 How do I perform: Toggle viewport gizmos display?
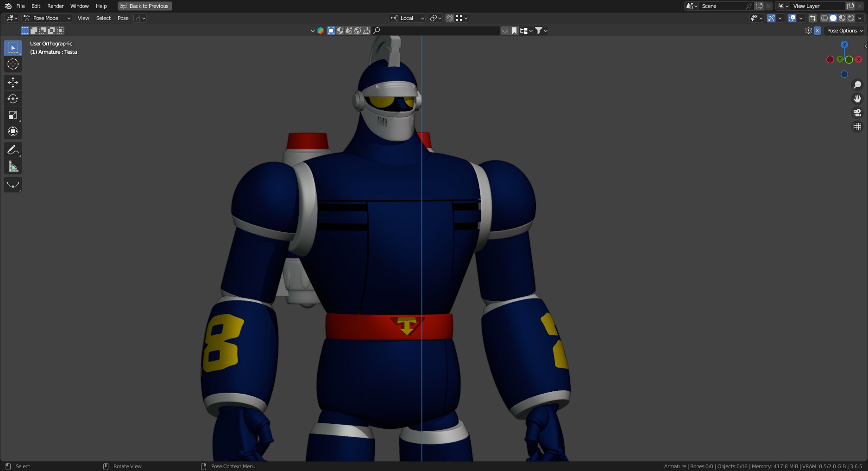tap(771, 18)
